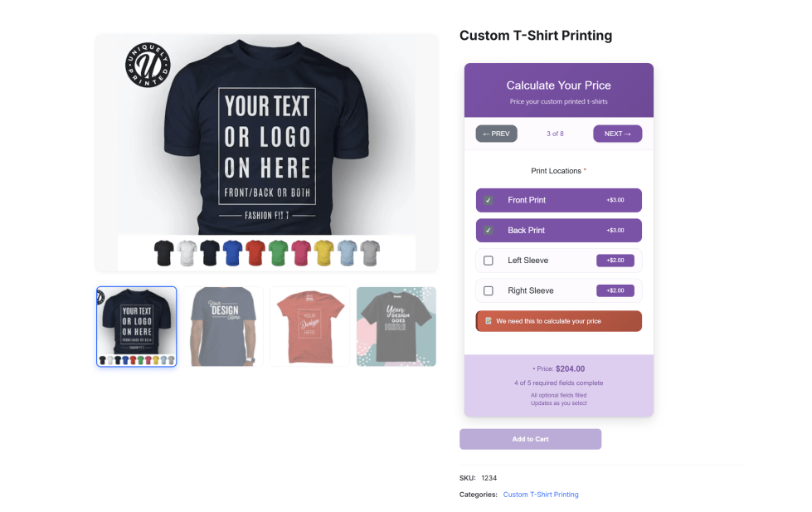This screenshot has width=812, height=512.
Task: Go to the next calculator step
Action: tap(617, 134)
